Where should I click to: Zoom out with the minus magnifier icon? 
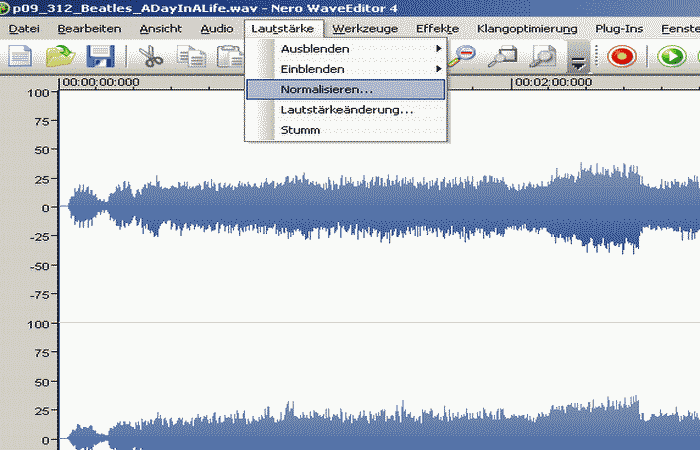click(464, 57)
